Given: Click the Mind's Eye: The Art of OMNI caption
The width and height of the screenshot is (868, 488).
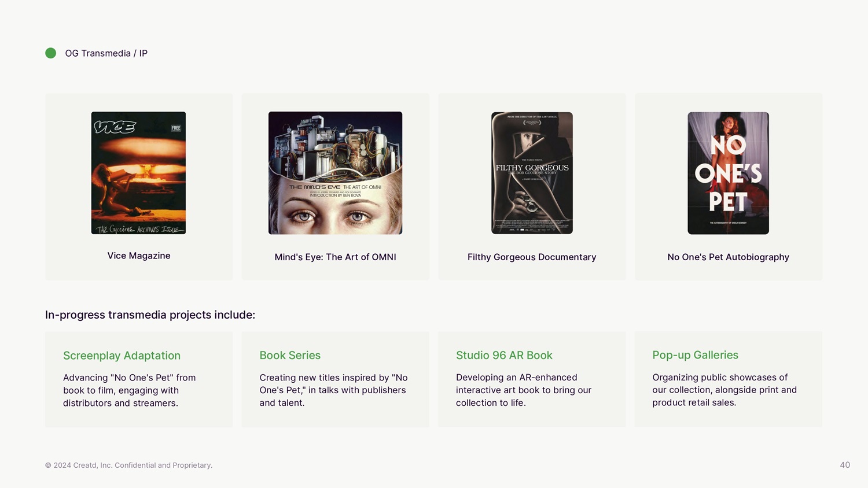Looking at the screenshot, I should [x=335, y=257].
